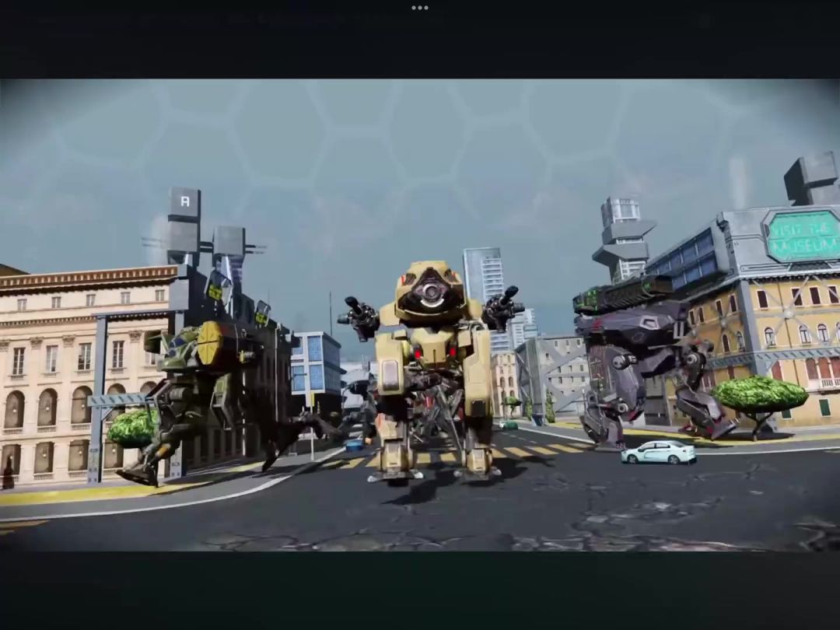The image size is (840, 630).
Task: Tap the grey stacked tower on the right
Action: [x=622, y=240]
